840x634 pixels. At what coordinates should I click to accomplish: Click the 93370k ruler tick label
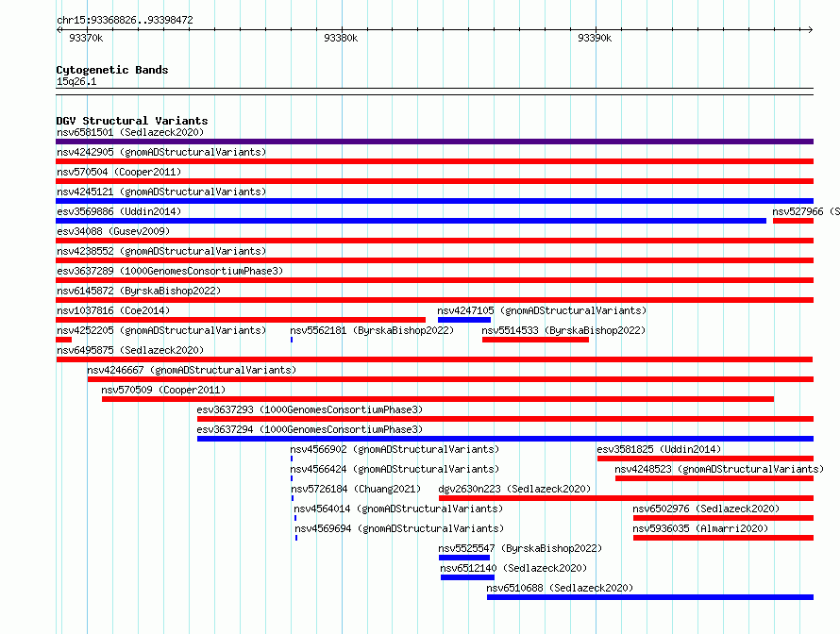point(86,38)
